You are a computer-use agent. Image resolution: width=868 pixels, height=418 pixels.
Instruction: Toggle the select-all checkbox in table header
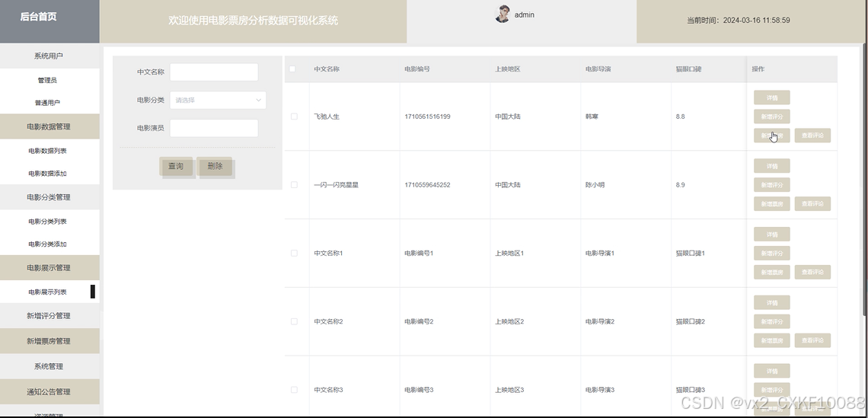coord(292,69)
